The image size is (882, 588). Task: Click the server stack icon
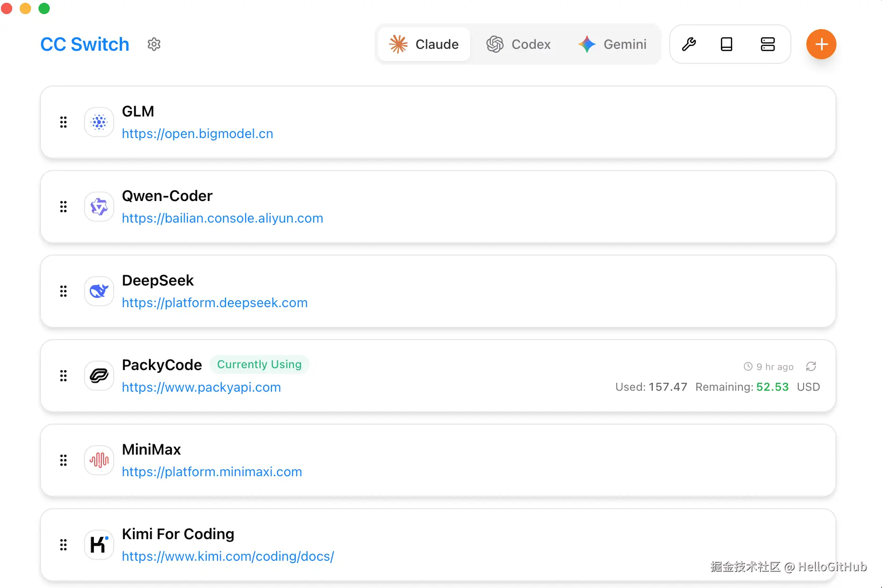[767, 44]
